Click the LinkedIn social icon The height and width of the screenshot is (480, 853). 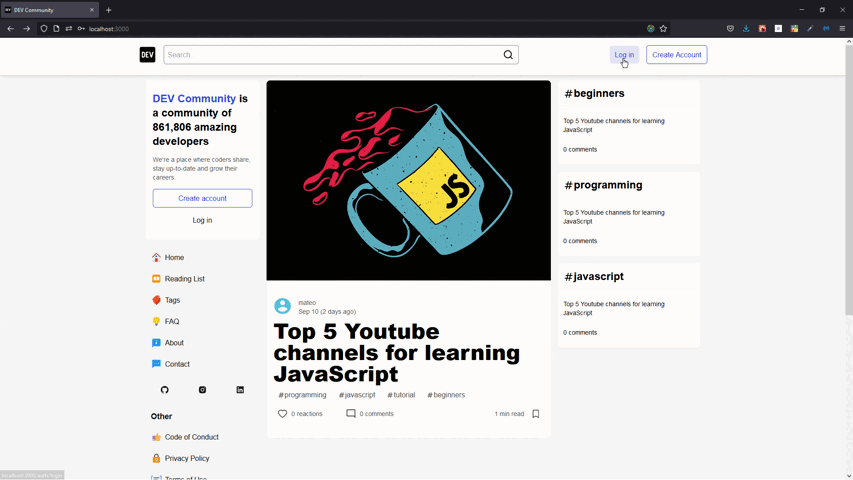(240, 390)
